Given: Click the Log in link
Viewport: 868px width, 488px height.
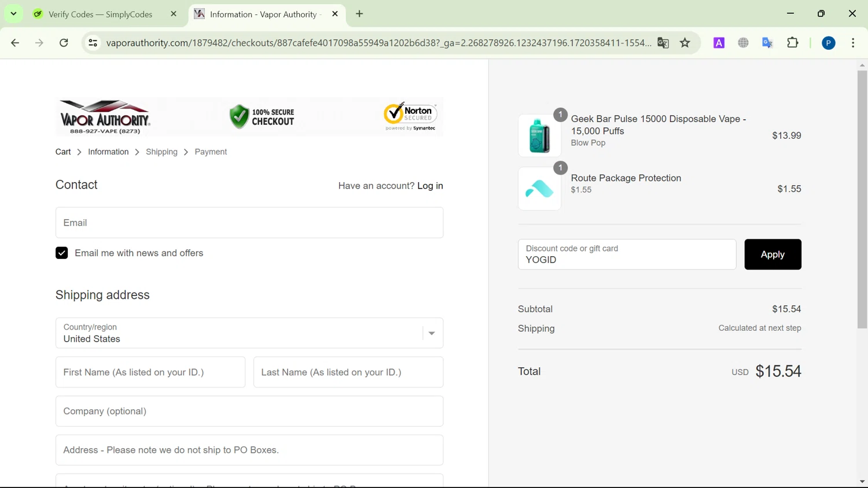Looking at the screenshot, I should [x=430, y=186].
